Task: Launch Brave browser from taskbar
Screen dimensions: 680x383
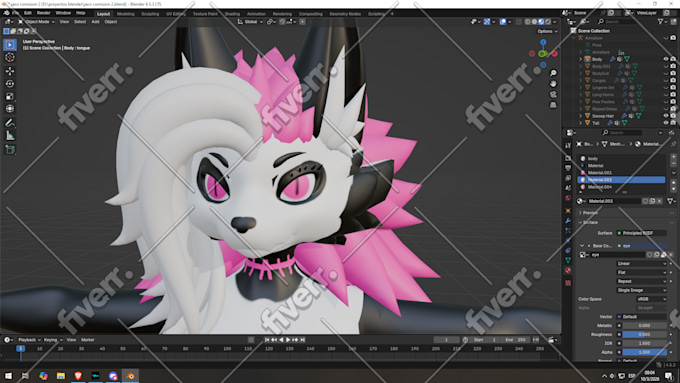Action: pyautogui.click(x=78, y=376)
